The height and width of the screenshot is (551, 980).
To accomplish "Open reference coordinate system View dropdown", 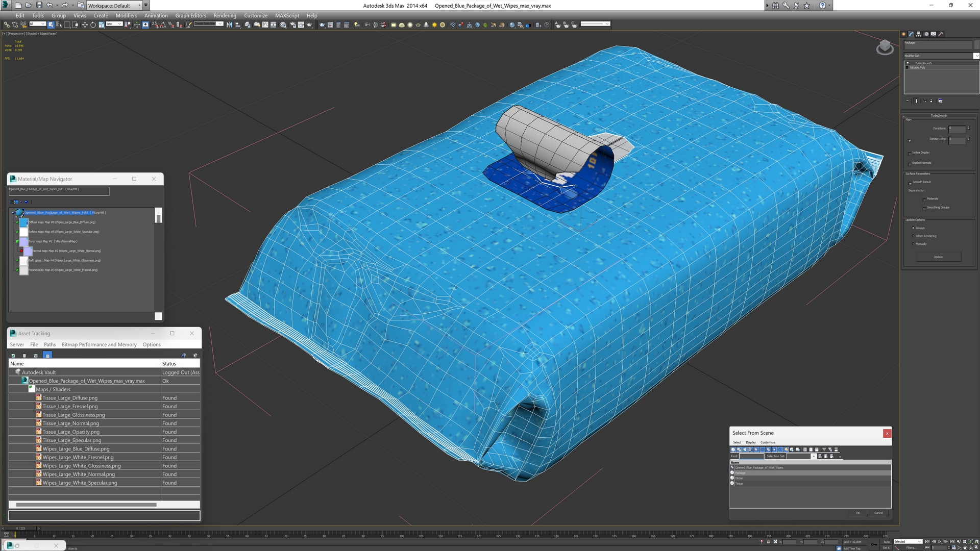I will click(114, 24).
